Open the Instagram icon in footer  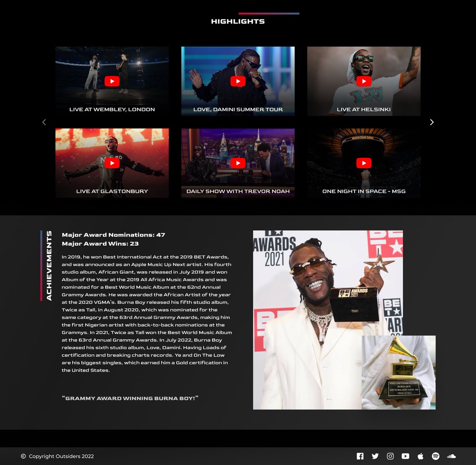(390, 456)
